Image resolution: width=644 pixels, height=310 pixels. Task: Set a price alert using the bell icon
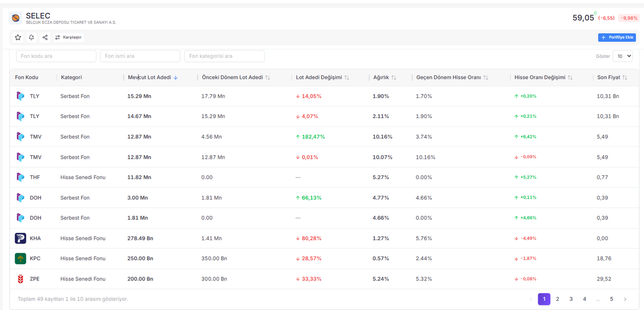click(x=32, y=38)
